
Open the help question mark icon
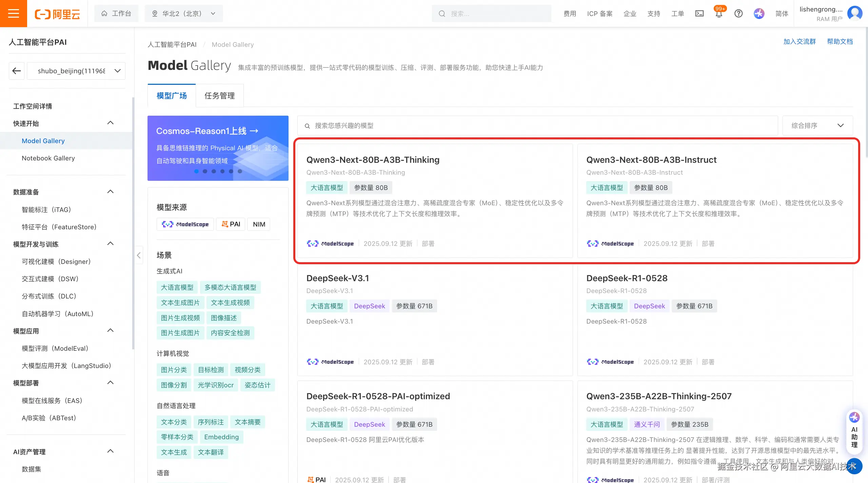738,14
